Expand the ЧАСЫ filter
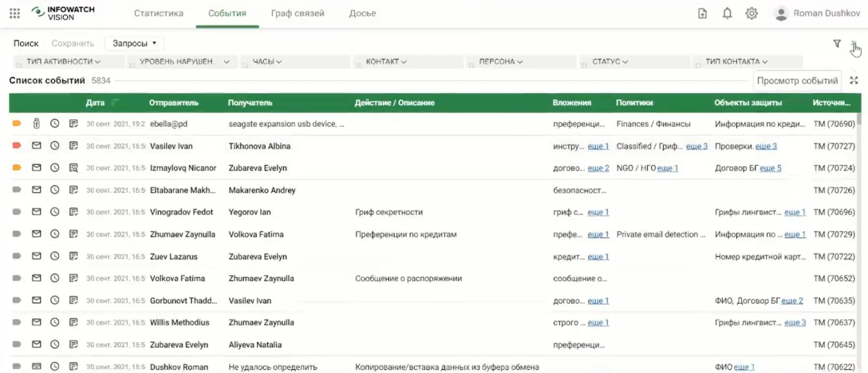Viewport: 868px width, 373px height. tap(296, 62)
